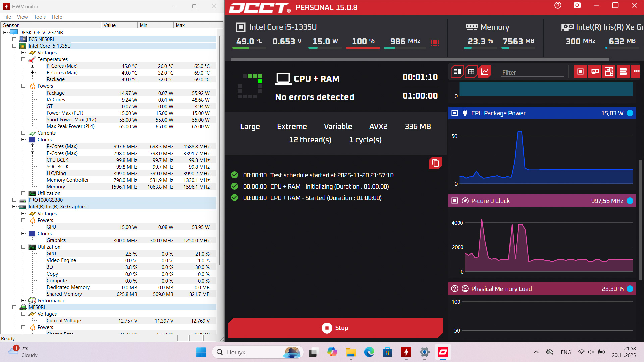Collapse the CPU Temperatures group
This screenshot has width=644, height=362.
23,59
